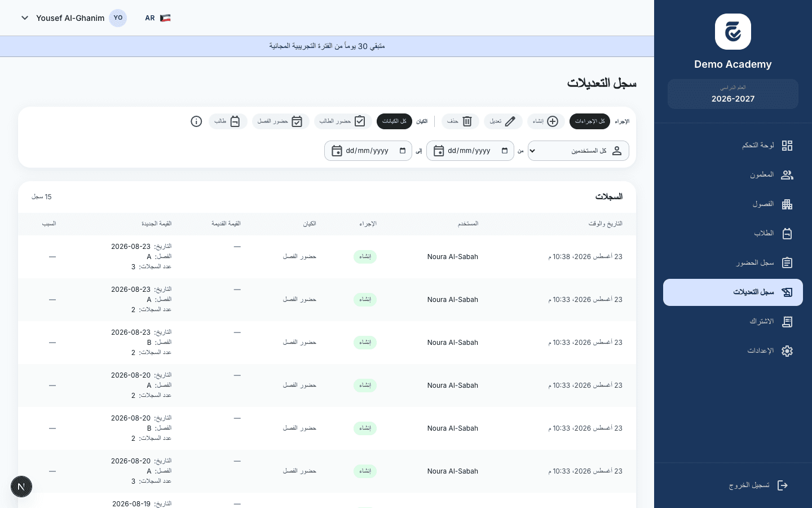Click the إنشاء badge in the 10:38 row
Image resolution: width=812 pixels, height=508 pixels.
[365, 257]
